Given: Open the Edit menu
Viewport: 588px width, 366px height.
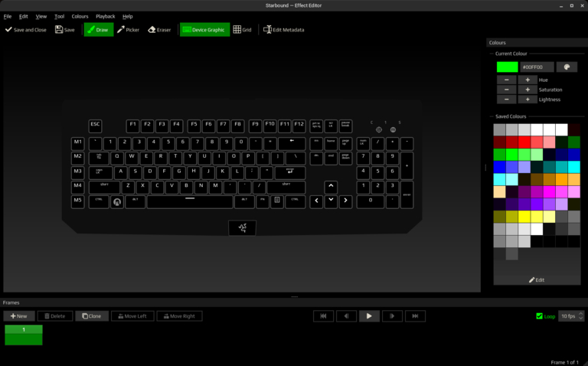Looking at the screenshot, I should click(23, 17).
